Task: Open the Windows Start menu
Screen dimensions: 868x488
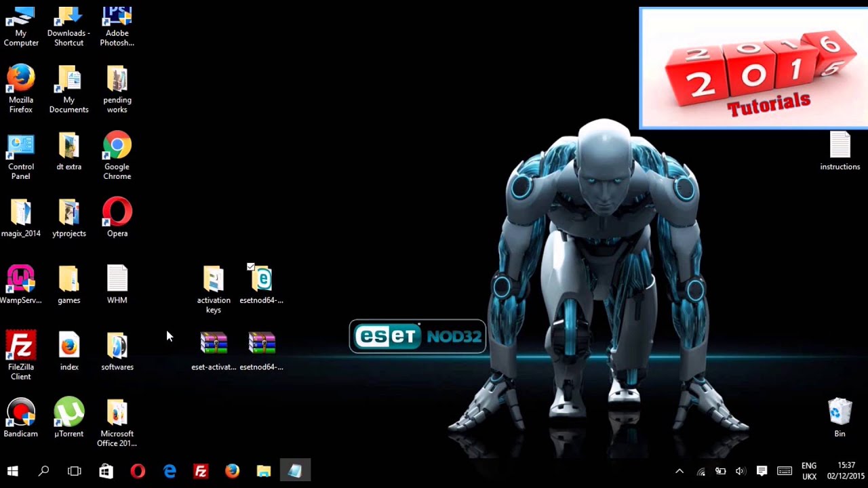Action: click(12, 471)
